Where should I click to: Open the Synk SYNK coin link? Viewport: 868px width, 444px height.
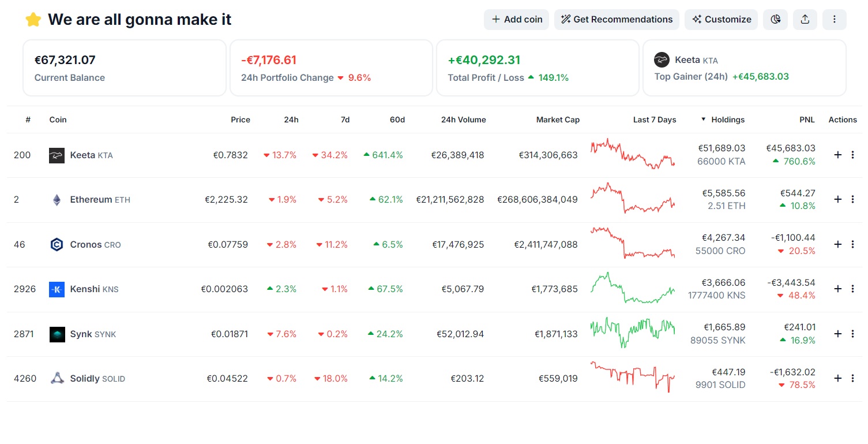(x=93, y=334)
